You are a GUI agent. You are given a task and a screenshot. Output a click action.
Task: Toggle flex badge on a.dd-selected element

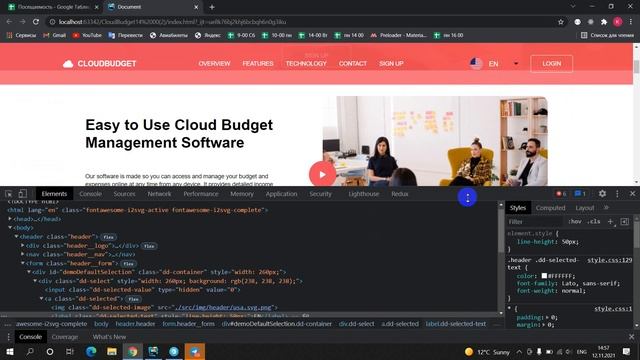[133, 299]
